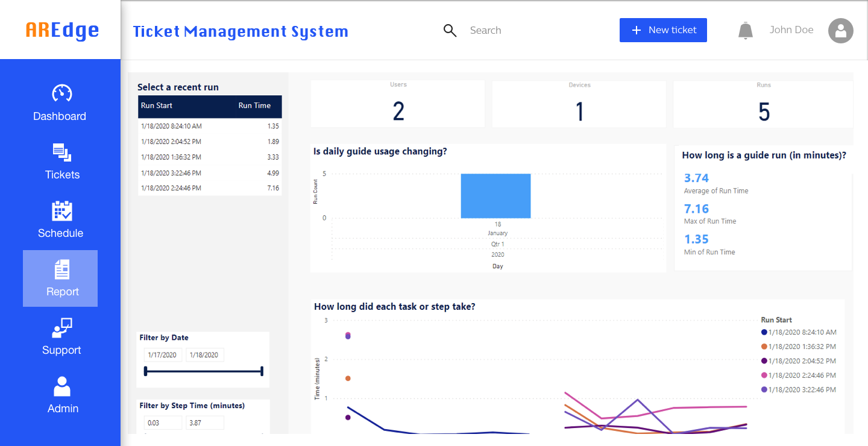
Task: Open notifications bell icon
Action: coord(746,30)
